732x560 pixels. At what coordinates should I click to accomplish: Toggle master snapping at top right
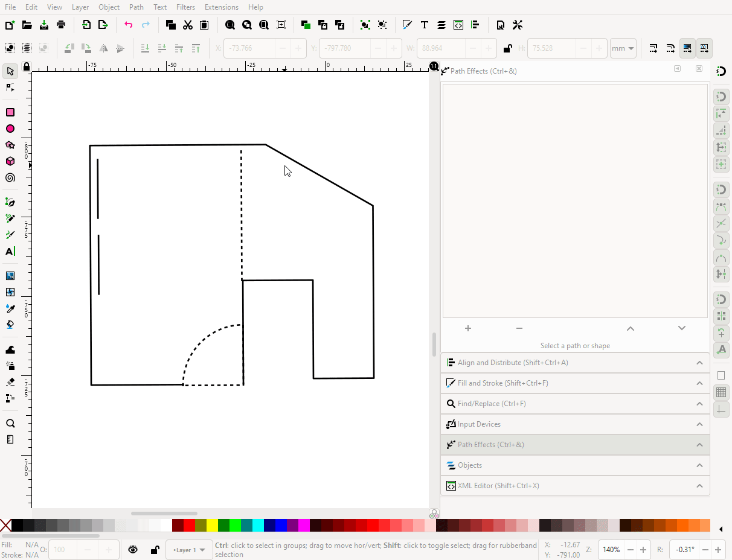click(x=721, y=71)
